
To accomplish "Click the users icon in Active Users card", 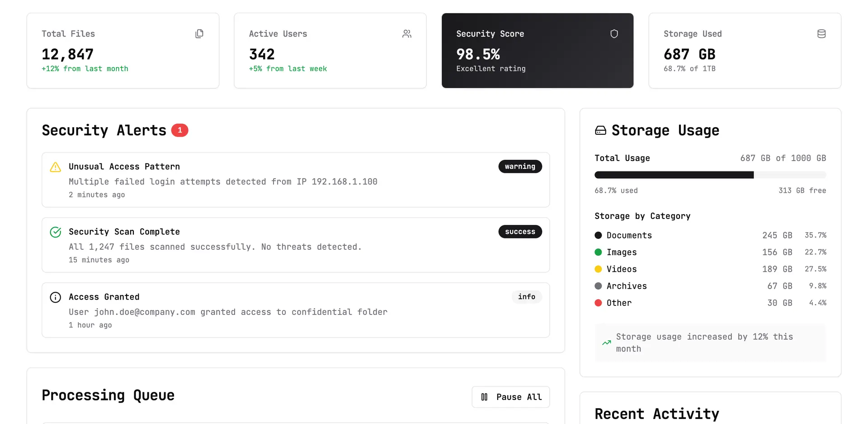I will tap(407, 34).
